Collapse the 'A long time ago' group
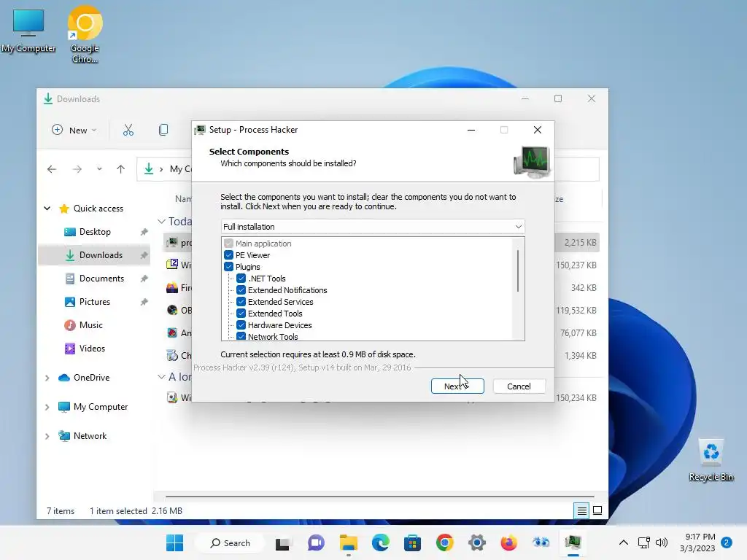 [161, 377]
